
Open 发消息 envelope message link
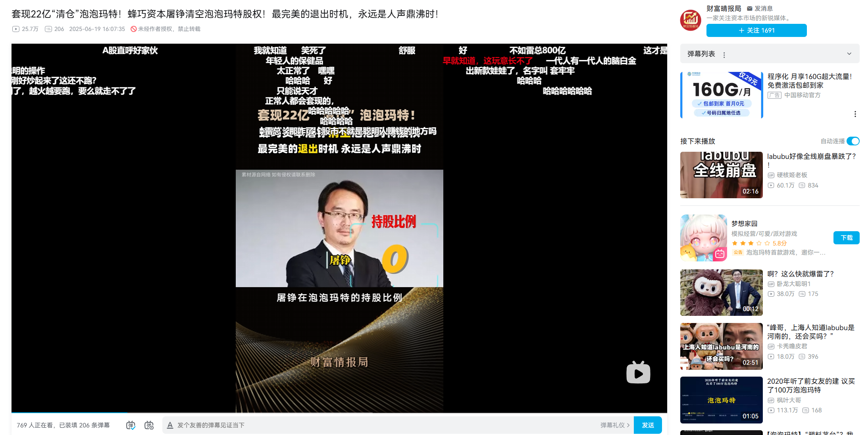(x=760, y=8)
